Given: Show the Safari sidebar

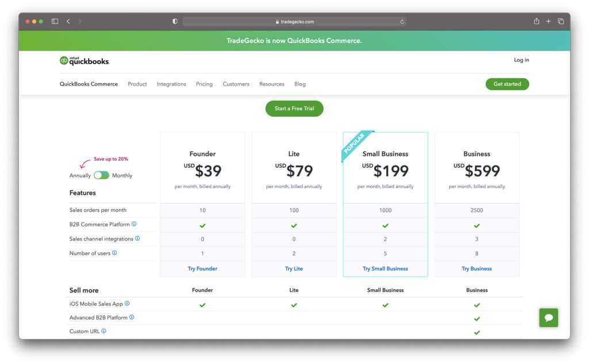Looking at the screenshot, I should tap(55, 21).
